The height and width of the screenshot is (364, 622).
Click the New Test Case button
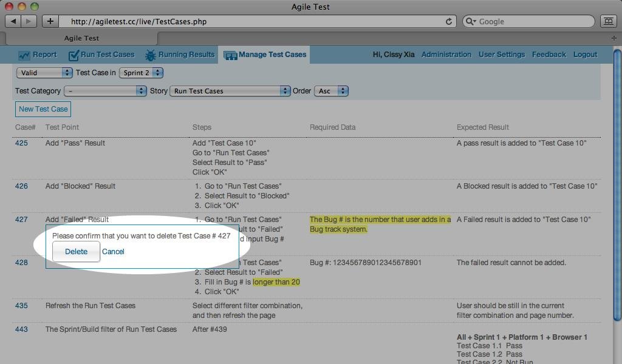tap(43, 109)
